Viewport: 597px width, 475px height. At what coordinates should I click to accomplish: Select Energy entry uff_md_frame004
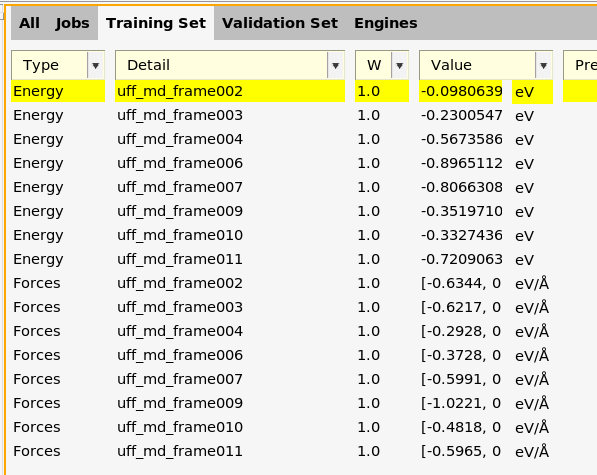tap(180, 139)
